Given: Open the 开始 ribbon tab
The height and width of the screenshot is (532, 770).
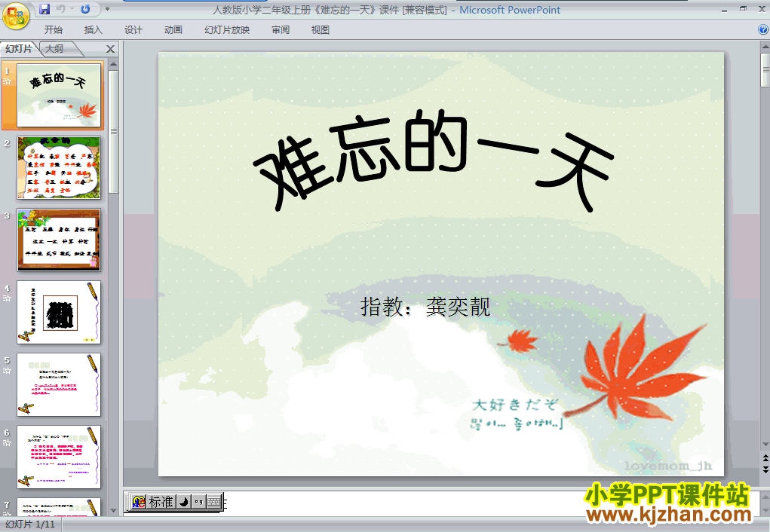Looking at the screenshot, I should tap(53, 30).
